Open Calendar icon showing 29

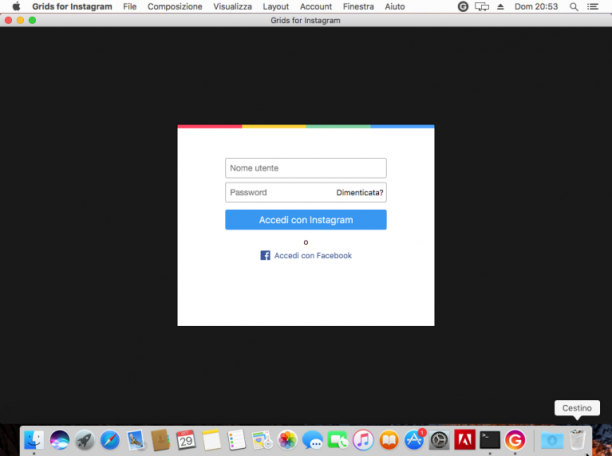pos(186,440)
